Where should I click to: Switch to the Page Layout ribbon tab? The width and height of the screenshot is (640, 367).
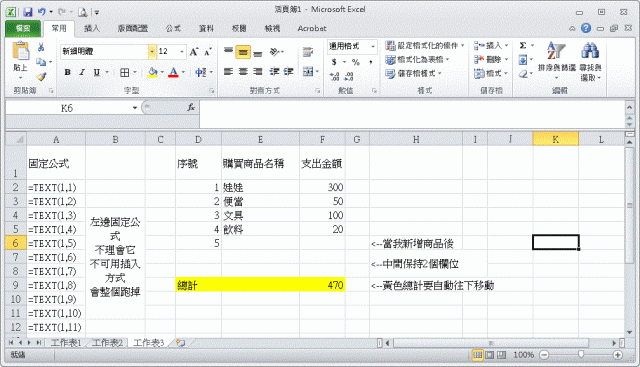point(133,28)
